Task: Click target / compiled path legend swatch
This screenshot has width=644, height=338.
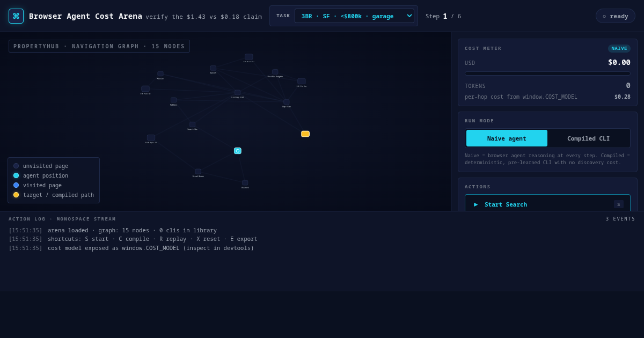Action: (16, 195)
